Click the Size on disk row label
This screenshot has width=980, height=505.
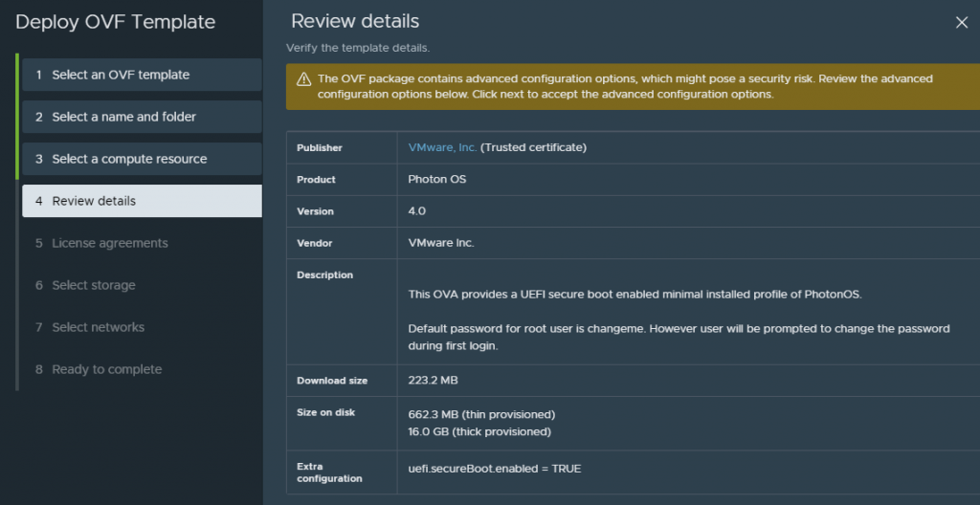[x=326, y=412]
